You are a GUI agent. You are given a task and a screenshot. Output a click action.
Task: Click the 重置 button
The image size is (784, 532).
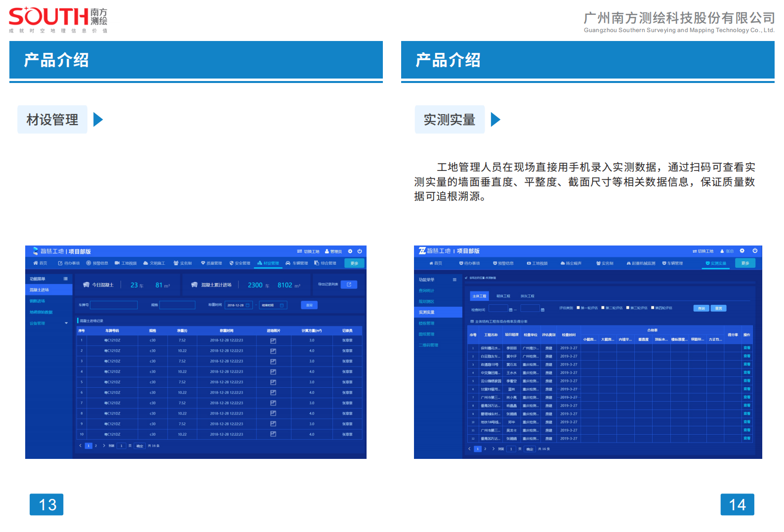pyautogui.click(x=719, y=308)
